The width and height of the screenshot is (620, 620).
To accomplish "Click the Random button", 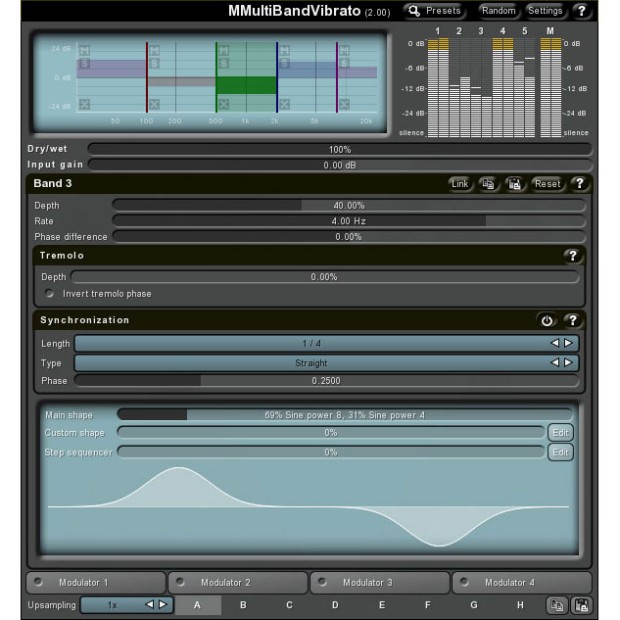I will pyautogui.click(x=499, y=11).
